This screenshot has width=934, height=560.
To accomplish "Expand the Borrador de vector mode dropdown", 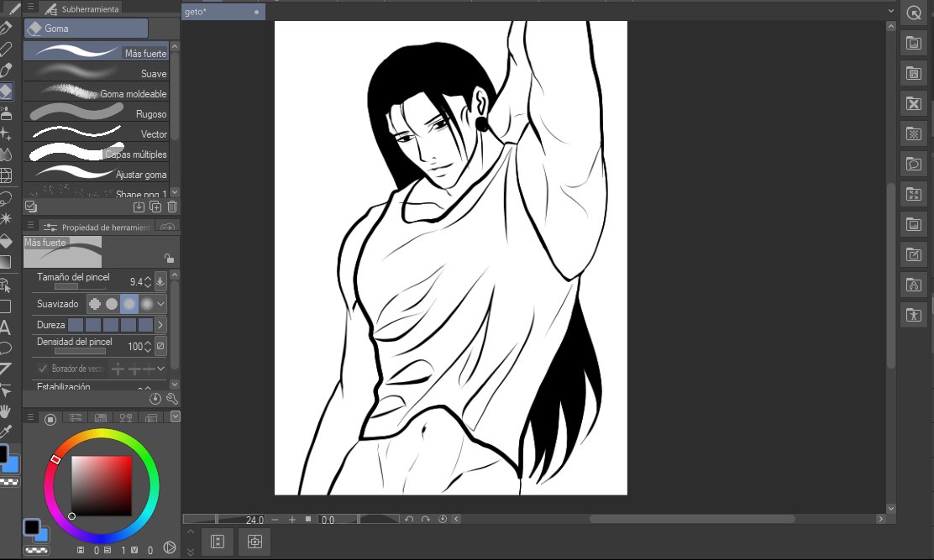I will click(160, 369).
